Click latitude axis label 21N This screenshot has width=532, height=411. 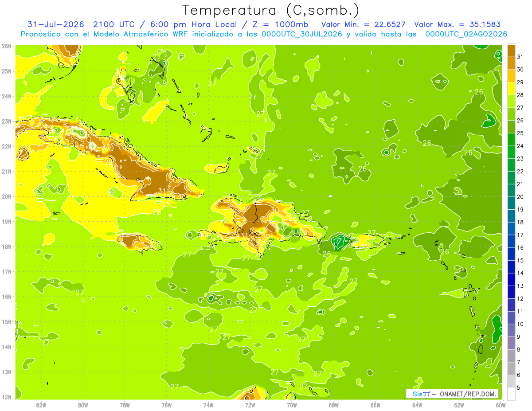[6, 171]
